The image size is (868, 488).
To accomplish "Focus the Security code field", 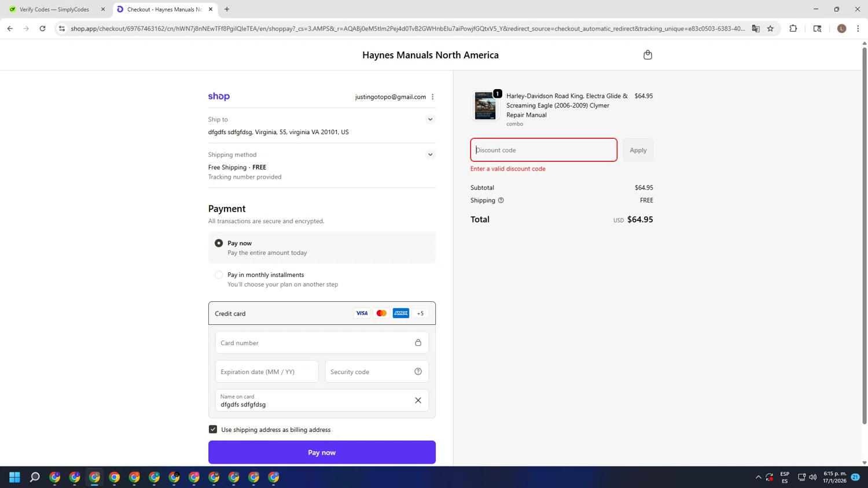I will [377, 372].
